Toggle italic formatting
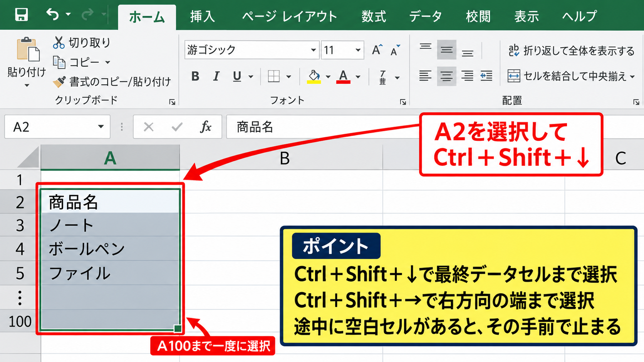Viewport: 644px width, 362px height. coord(216,76)
